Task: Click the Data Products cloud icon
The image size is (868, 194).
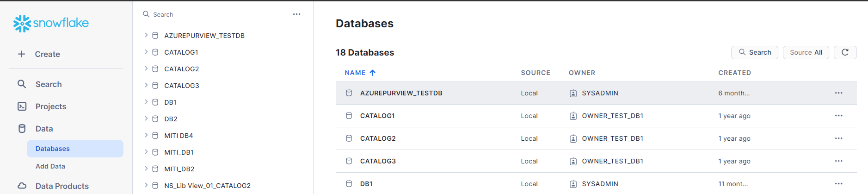Action: [x=22, y=186]
